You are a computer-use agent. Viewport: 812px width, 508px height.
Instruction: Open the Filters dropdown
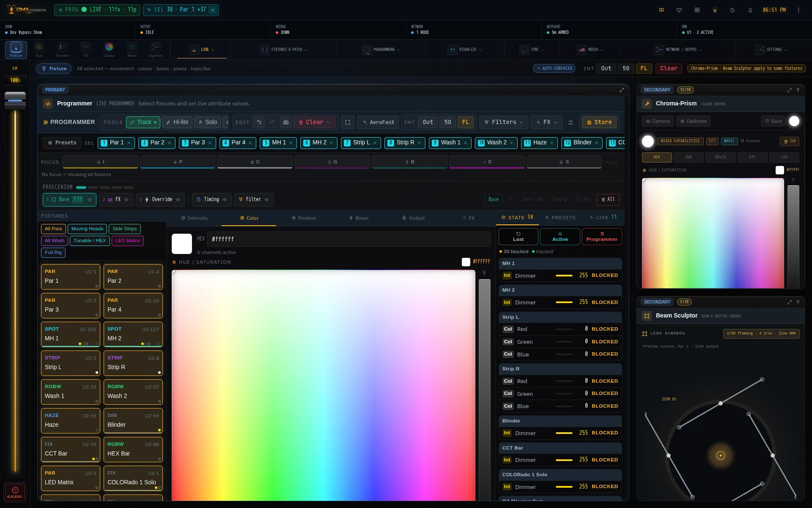(504, 122)
